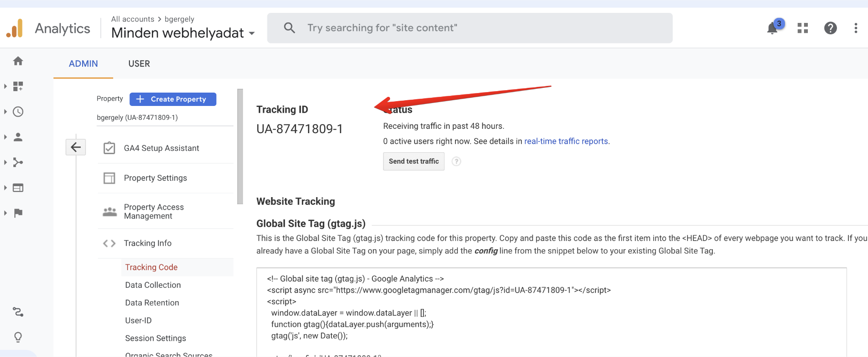Open the Behavior icon in sidebar
Viewport: 868px width, 357px height.
point(18,188)
